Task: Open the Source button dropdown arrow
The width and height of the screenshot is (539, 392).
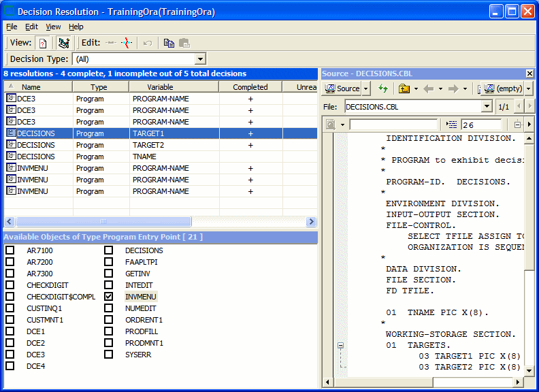Action: [366, 88]
